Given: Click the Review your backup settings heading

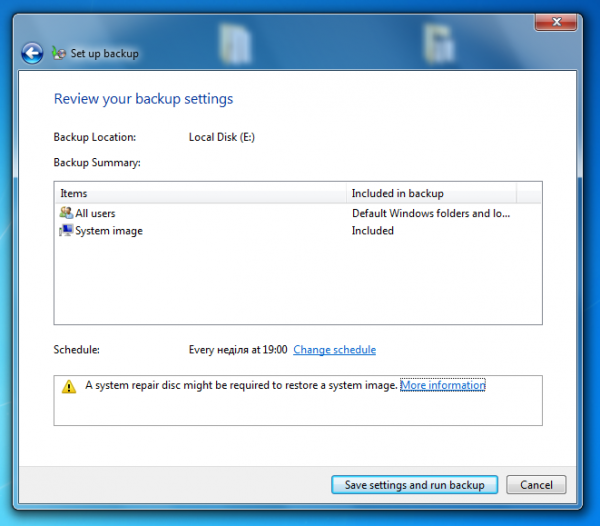Looking at the screenshot, I should pyautogui.click(x=143, y=99).
